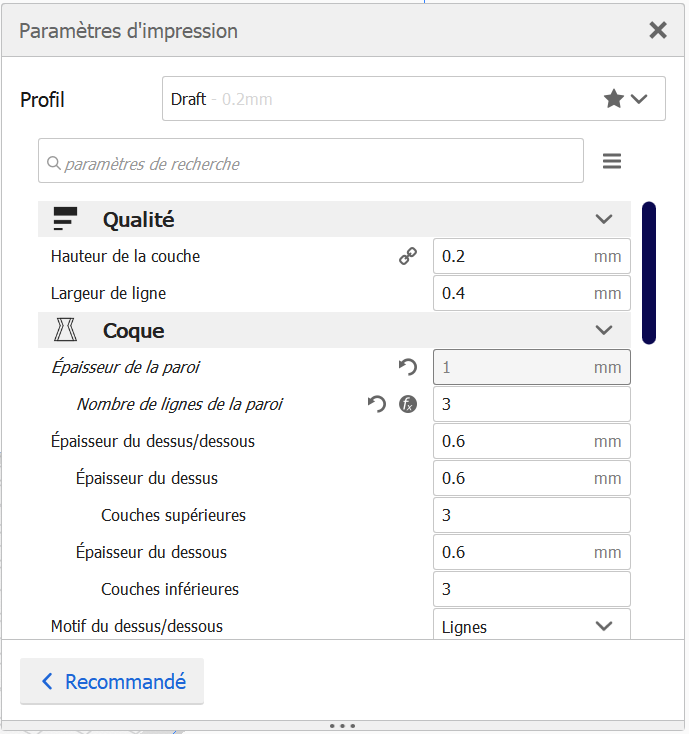Image resolution: width=689 pixels, height=734 pixels.
Task: Click the Couches supérieures value field
Action: point(532,515)
